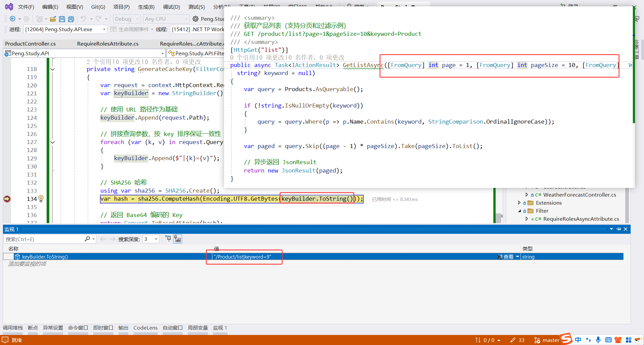The width and height of the screenshot is (644, 345).
Task: Open the 即时窗口 immediate window tab
Action: (103, 328)
